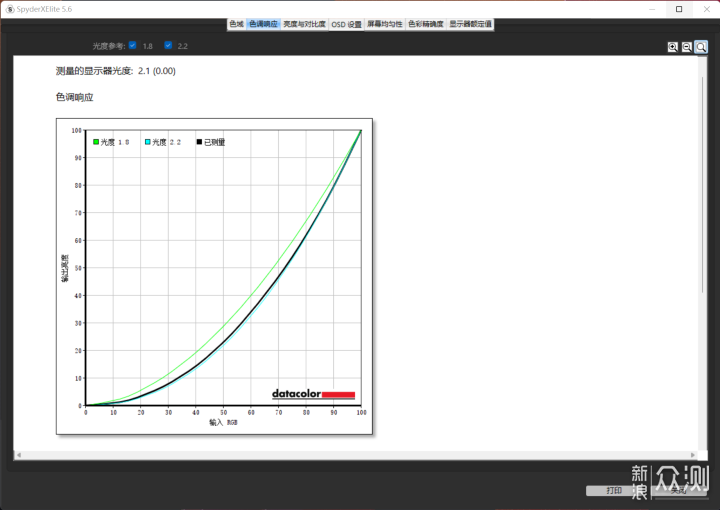
Task: Click the 输入 RGB axis label
Action: 223,422
